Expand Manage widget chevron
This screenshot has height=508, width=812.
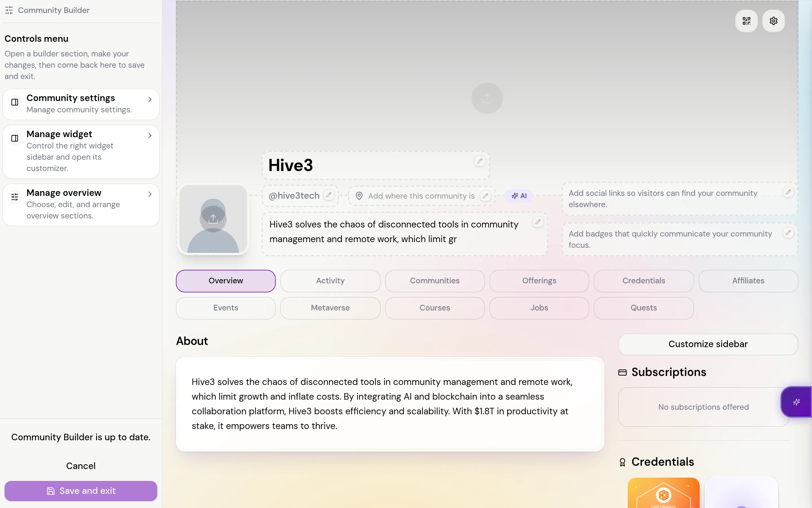(150, 135)
